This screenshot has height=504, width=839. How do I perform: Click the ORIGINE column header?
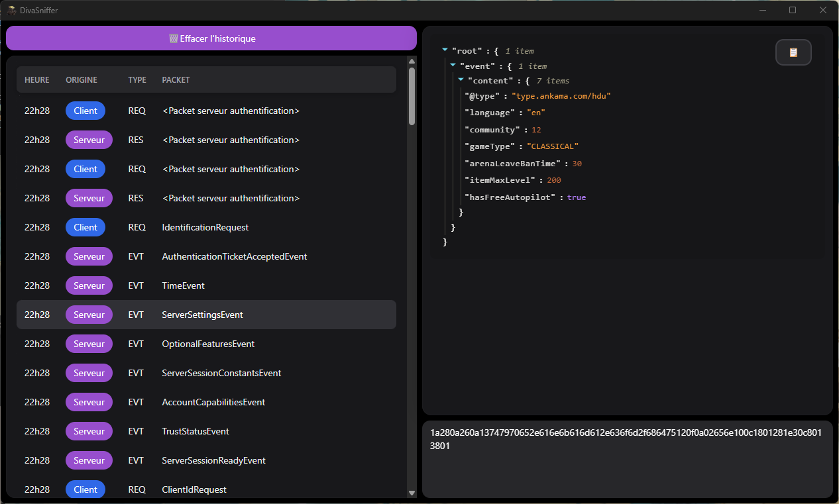[x=82, y=79]
